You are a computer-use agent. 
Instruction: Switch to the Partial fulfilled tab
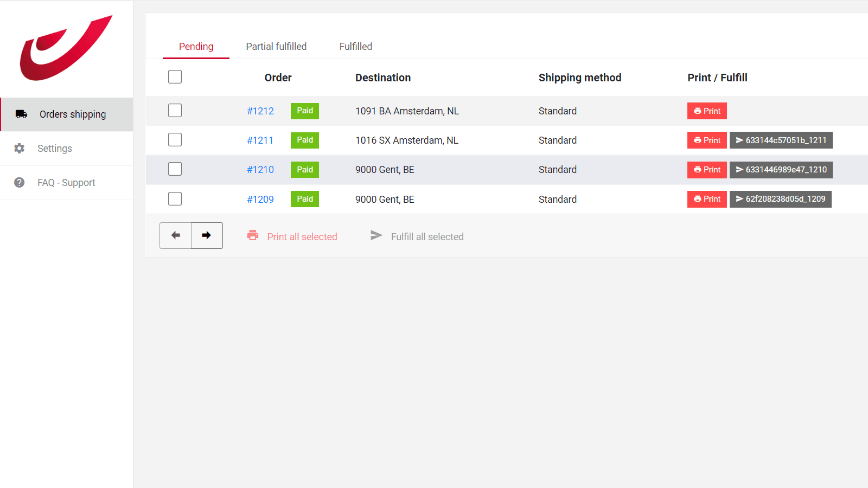coord(276,47)
